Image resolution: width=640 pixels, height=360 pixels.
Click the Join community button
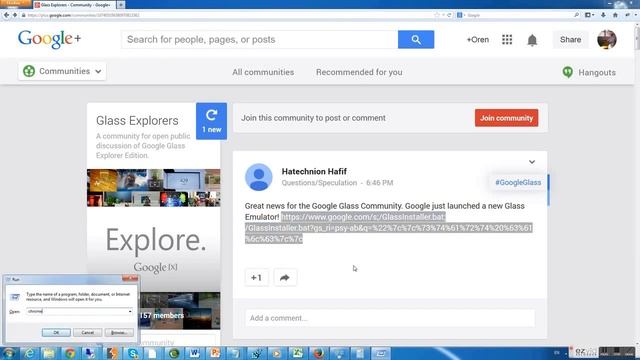507,118
